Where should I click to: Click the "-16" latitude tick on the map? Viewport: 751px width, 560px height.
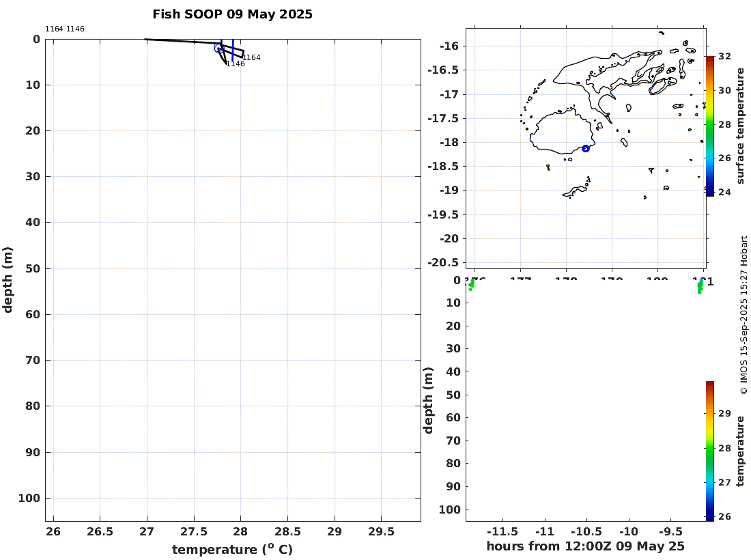(449, 46)
